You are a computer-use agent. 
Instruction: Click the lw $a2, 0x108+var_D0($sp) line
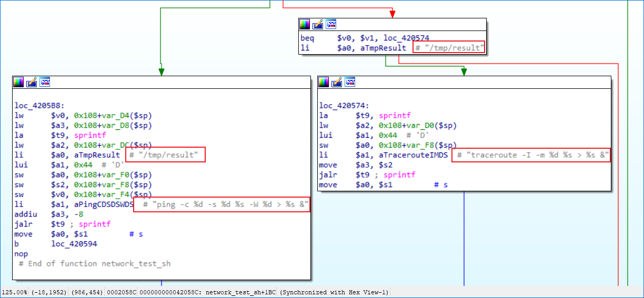pyautogui.click(x=388, y=126)
